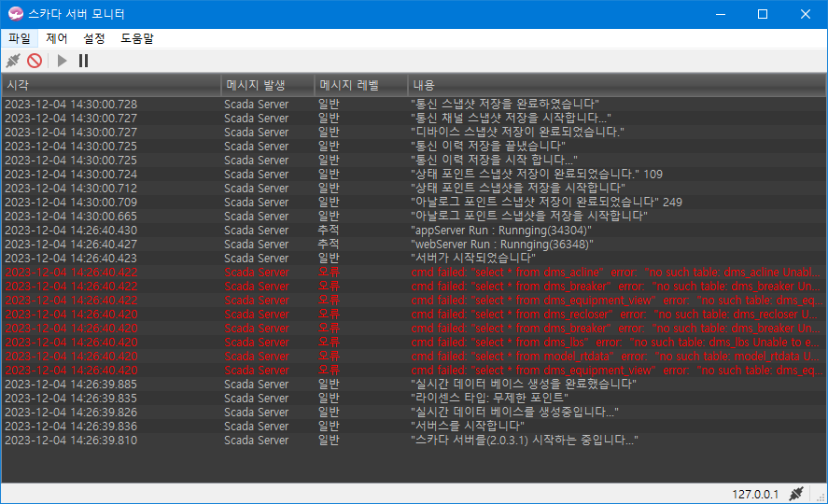Click connection status plug icon in status bar
The height and width of the screenshot is (504, 828).
[x=796, y=494]
